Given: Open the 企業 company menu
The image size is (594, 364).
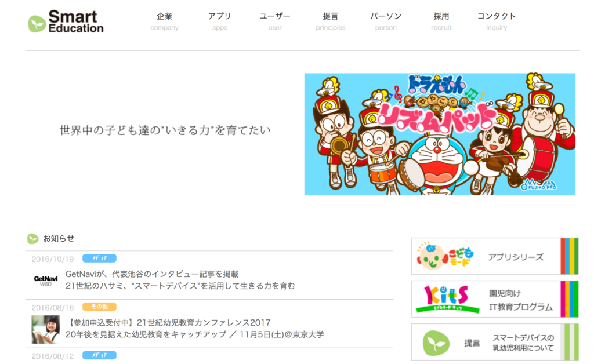Looking at the screenshot, I should (164, 21).
